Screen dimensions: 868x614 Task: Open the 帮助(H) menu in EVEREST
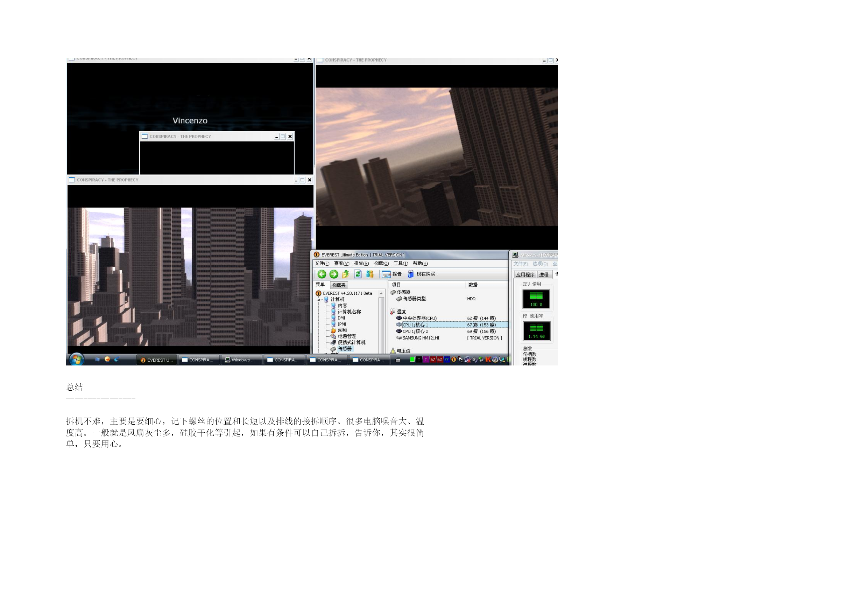click(x=421, y=263)
